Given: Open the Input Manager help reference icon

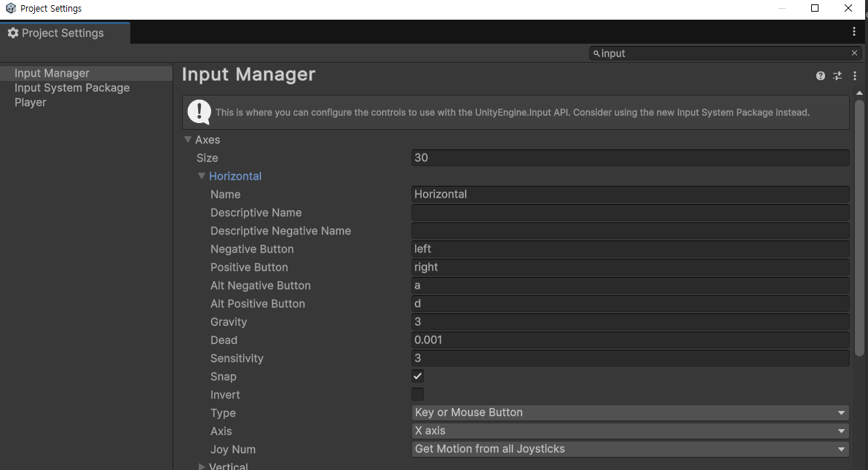Looking at the screenshot, I should [821, 76].
